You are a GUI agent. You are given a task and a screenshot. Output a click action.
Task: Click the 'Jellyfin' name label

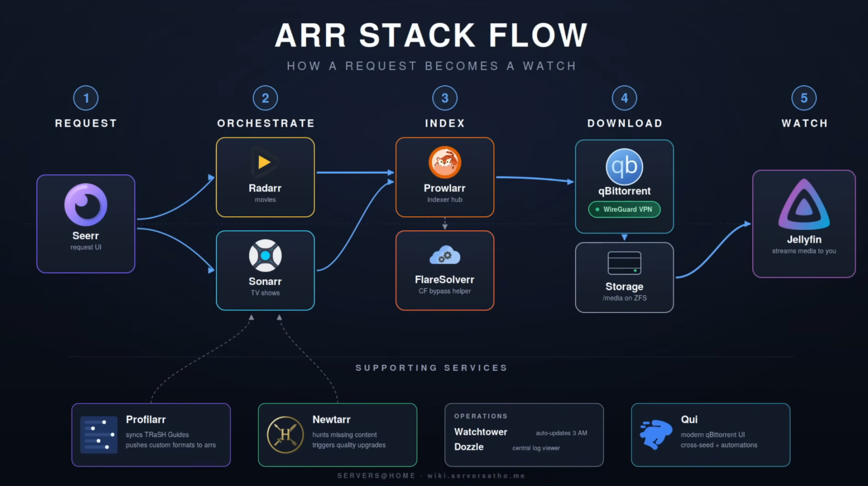pyautogui.click(x=804, y=240)
